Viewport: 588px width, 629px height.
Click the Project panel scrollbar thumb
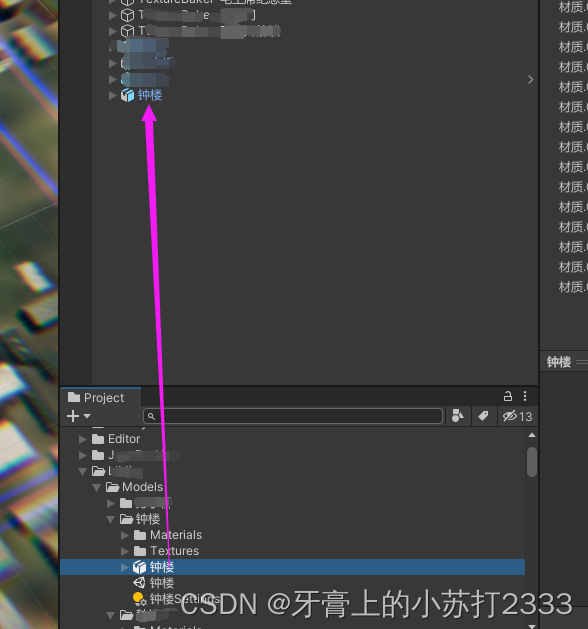[x=532, y=462]
